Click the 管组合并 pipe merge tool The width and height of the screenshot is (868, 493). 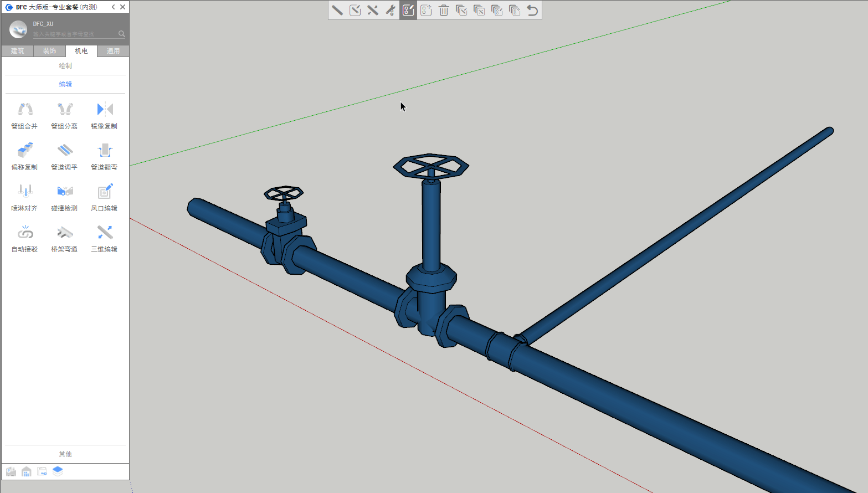click(x=24, y=115)
